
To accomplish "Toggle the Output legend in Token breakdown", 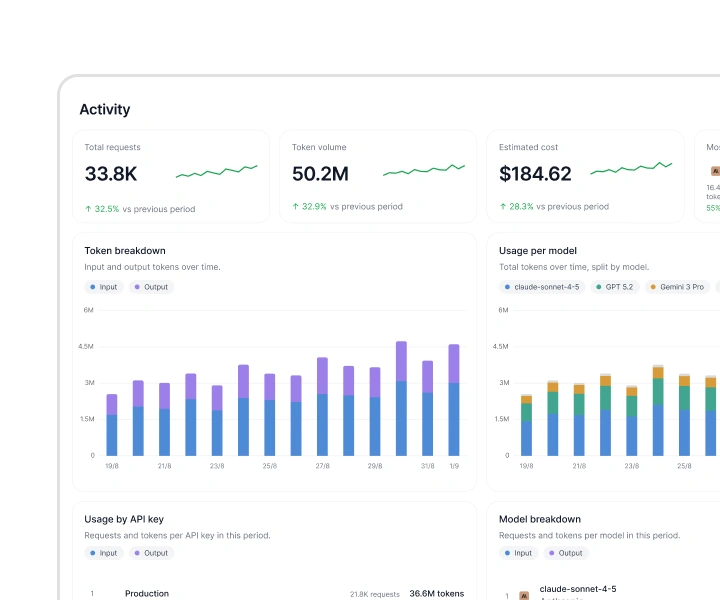I will 151,287.
